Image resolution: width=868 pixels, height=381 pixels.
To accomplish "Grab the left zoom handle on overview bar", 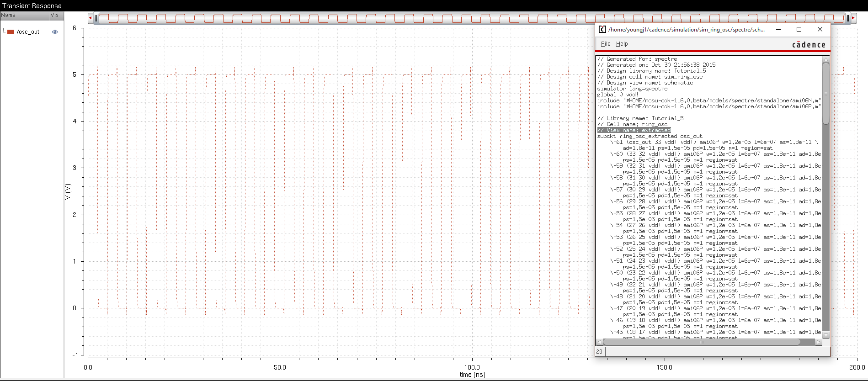I will (x=96, y=18).
